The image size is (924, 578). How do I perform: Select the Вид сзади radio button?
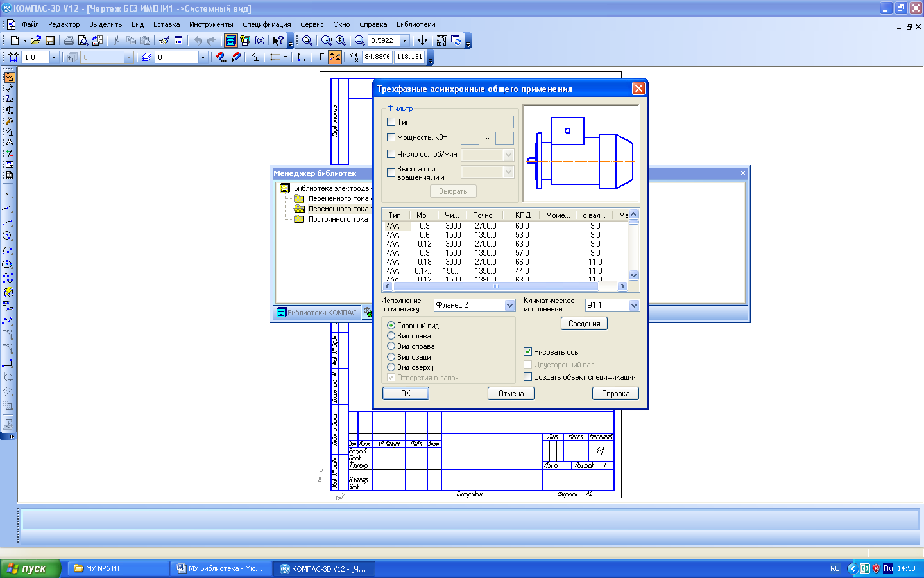coord(391,356)
